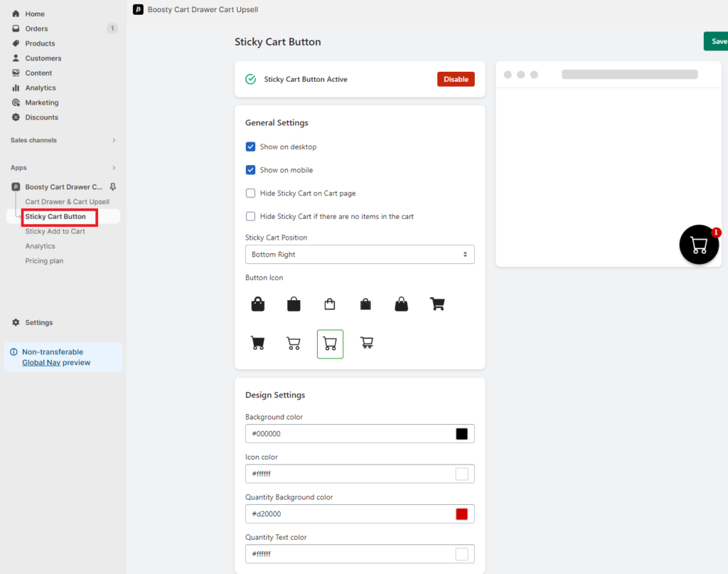Open the Sticky Cart Position dropdown
Image resolution: width=728 pixels, height=574 pixels.
[x=359, y=254]
